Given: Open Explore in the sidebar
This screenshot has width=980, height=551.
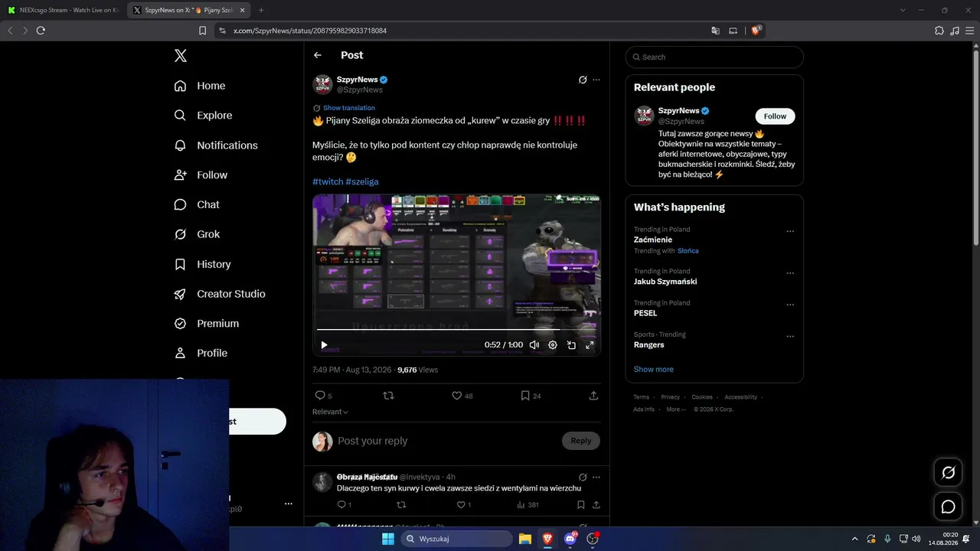Looking at the screenshot, I should (x=204, y=116).
